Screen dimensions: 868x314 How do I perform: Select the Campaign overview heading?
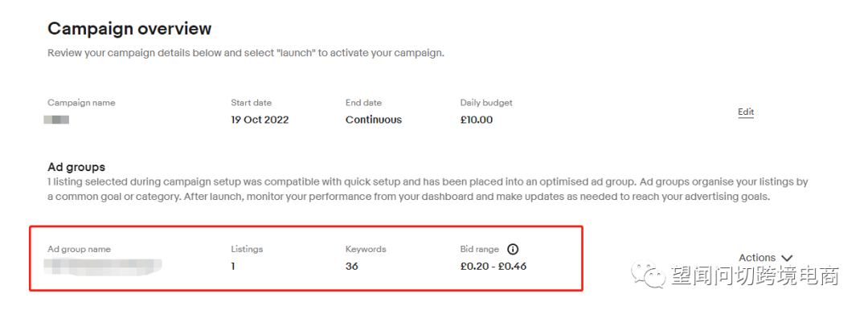pyautogui.click(x=129, y=29)
